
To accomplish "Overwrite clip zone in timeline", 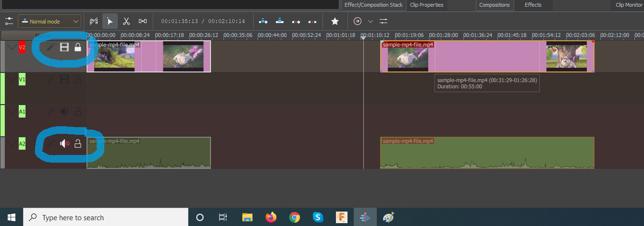I will point(280,21).
